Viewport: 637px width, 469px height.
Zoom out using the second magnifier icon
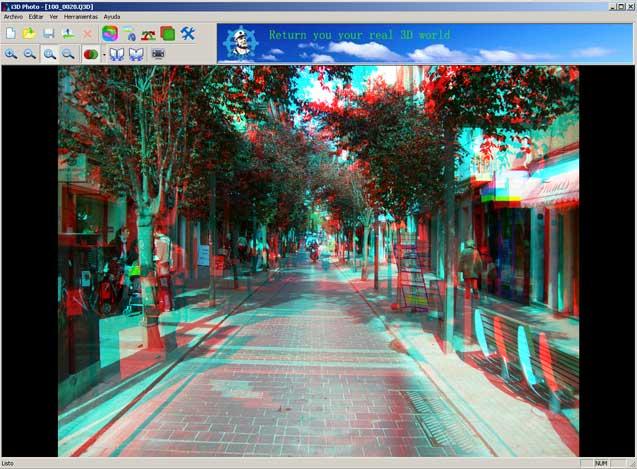coord(29,54)
